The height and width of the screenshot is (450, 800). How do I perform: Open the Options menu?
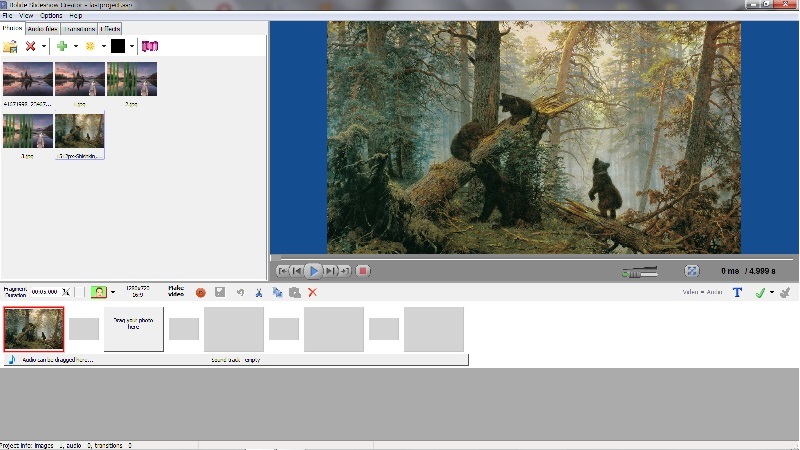tap(51, 15)
